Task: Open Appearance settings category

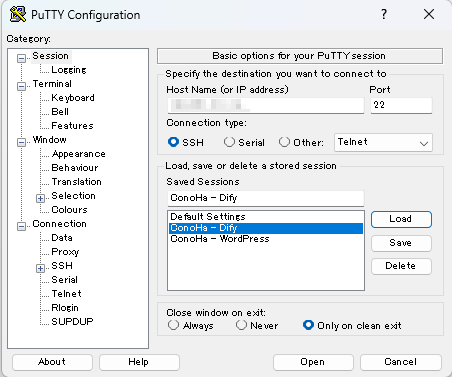Action: tap(79, 154)
